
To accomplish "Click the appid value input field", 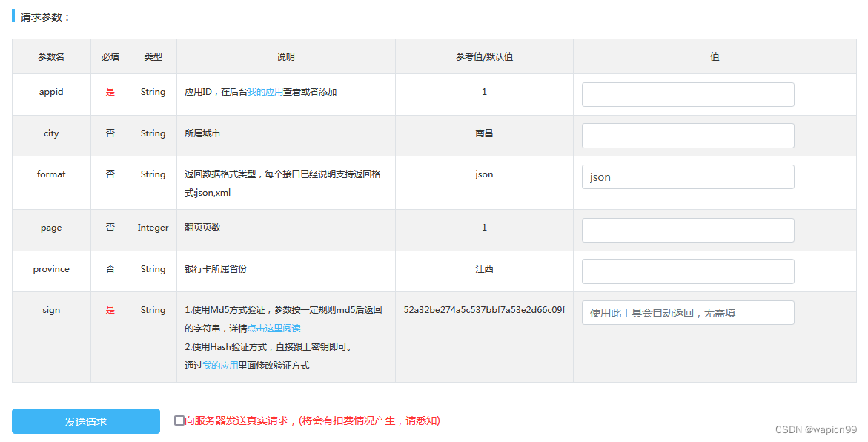I will 687,94.
